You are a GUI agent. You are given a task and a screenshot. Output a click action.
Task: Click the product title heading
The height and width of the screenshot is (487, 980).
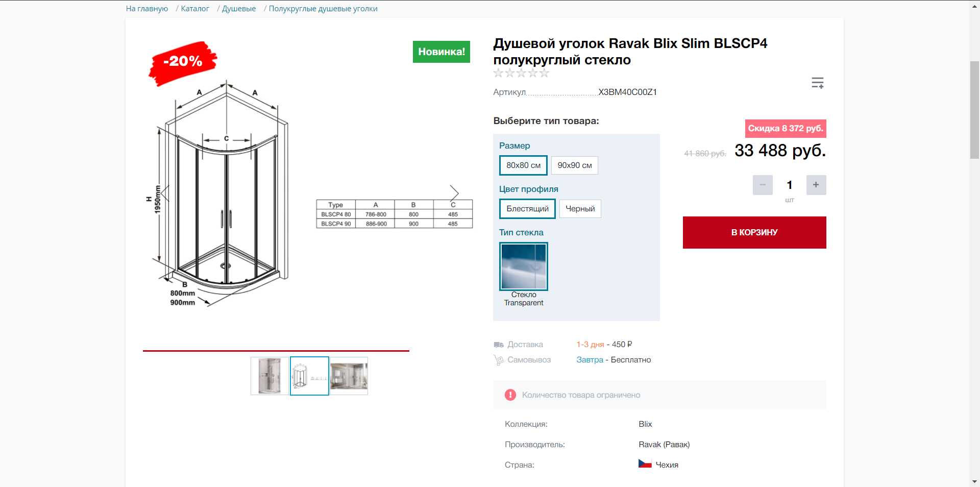coord(630,52)
